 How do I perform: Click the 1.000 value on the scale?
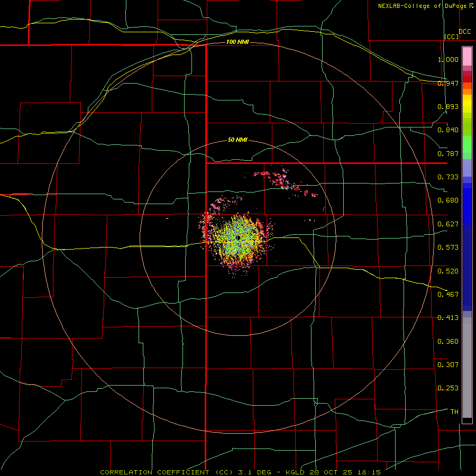pos(448,59)
